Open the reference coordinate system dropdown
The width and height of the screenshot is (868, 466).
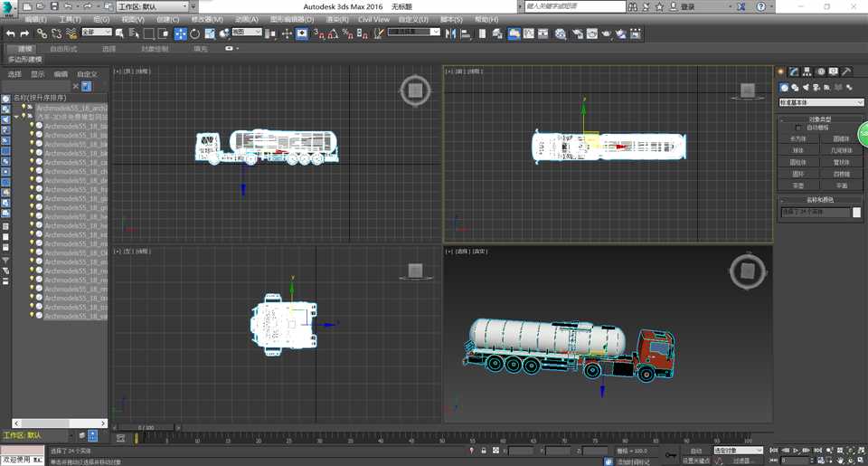click(x=247, y=33)
